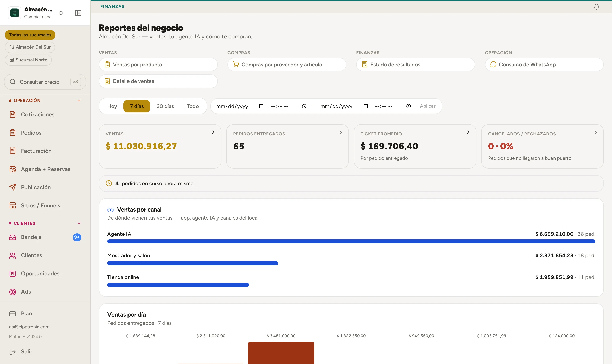Filter by Sucursal Norte branch
Screen dimensions: 612x364
(x=28, y=60)
